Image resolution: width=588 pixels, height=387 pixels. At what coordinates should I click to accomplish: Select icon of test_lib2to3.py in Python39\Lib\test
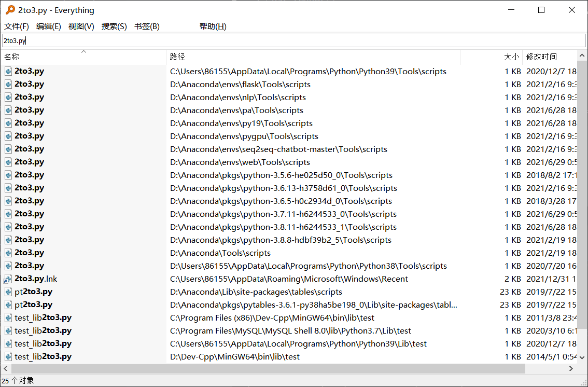8,343
